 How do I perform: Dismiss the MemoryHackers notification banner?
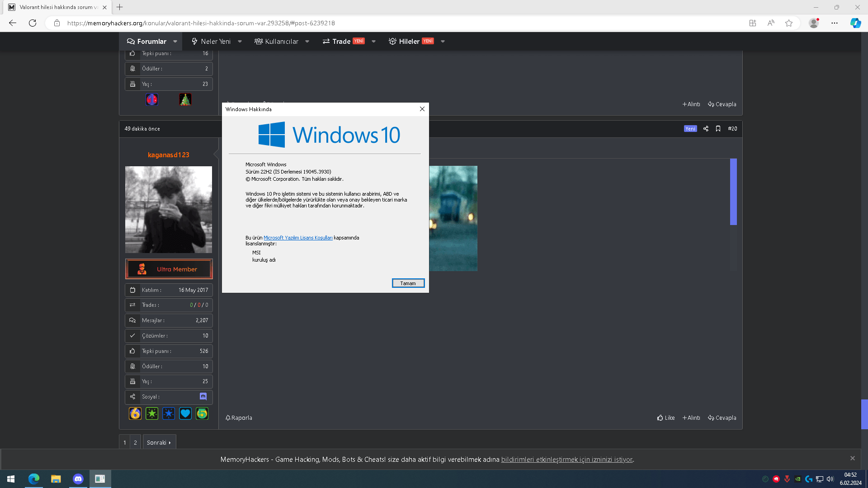tap(853, 458)
